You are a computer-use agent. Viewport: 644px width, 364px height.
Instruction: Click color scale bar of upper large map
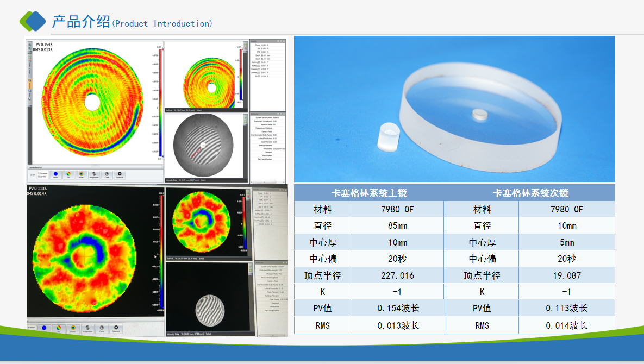(x=161, y=102)
